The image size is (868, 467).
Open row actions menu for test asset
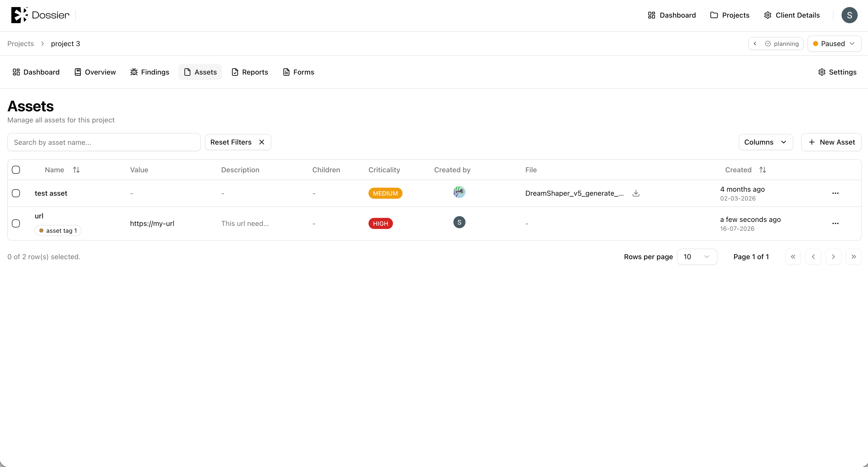[x=835, y=193]
